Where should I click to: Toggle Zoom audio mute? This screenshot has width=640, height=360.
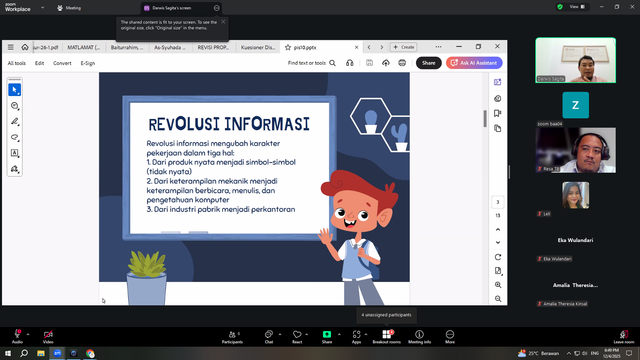coord(17,337)
